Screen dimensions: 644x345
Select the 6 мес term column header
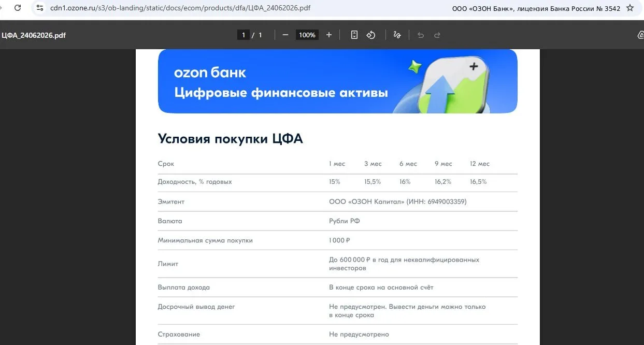408,164
